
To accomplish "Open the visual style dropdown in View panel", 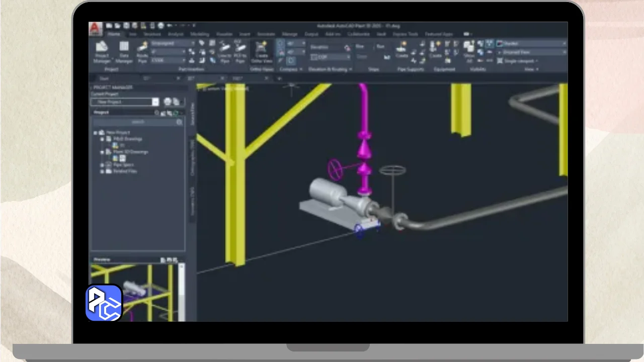I will pyautogui.click(x=531, y=44).
